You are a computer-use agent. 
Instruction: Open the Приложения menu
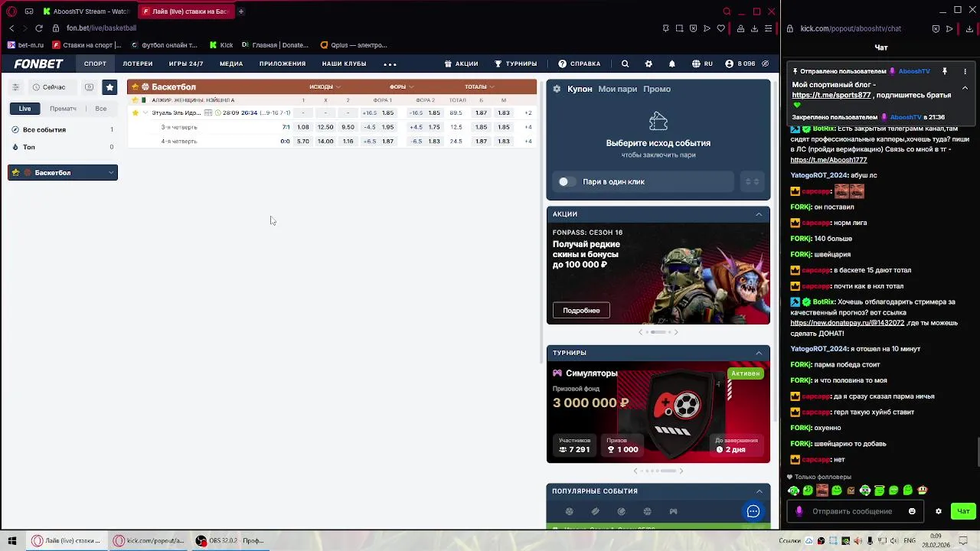point(283,64)
